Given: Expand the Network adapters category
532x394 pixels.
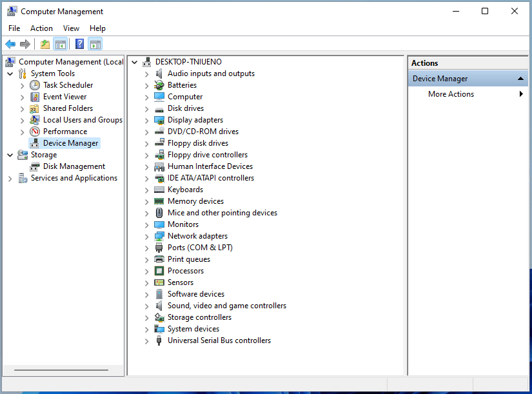Looking at the screenshot, I should click(146, 235).
